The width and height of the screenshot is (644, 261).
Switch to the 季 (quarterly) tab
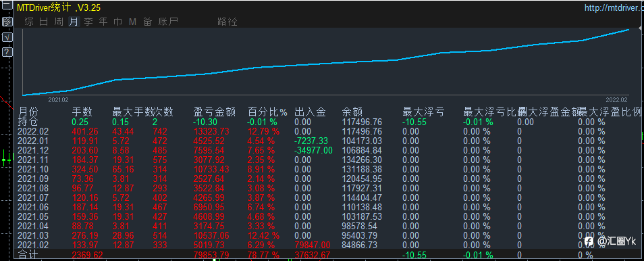click(x=88, y=22)
